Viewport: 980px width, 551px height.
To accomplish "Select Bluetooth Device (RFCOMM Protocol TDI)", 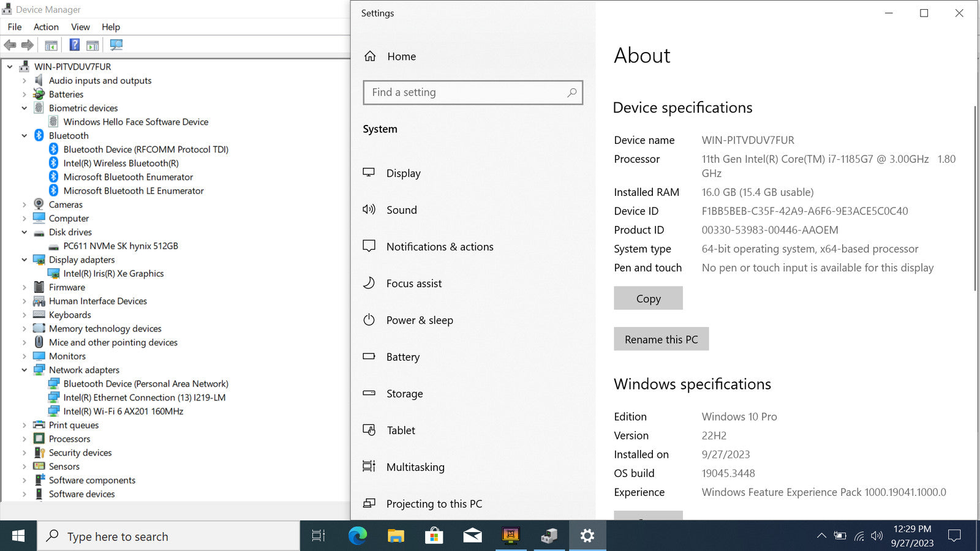I will [146, 149].
